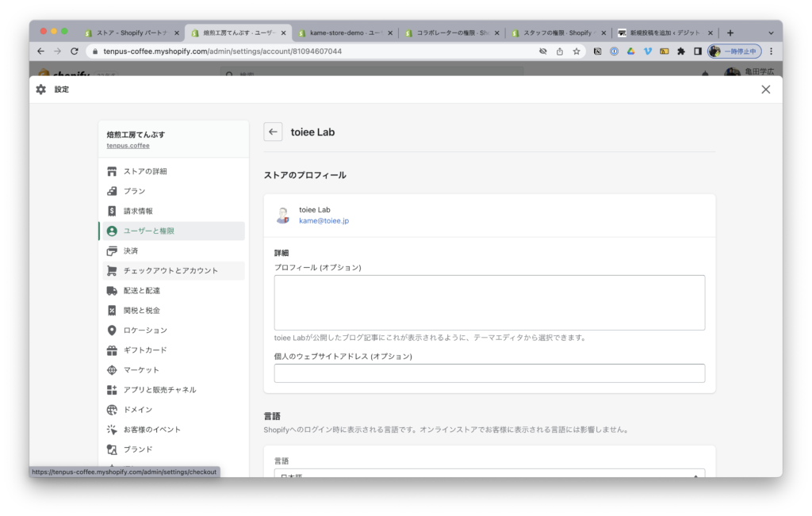Open the チェックアウトとアカウント settings page

(174, 270)
